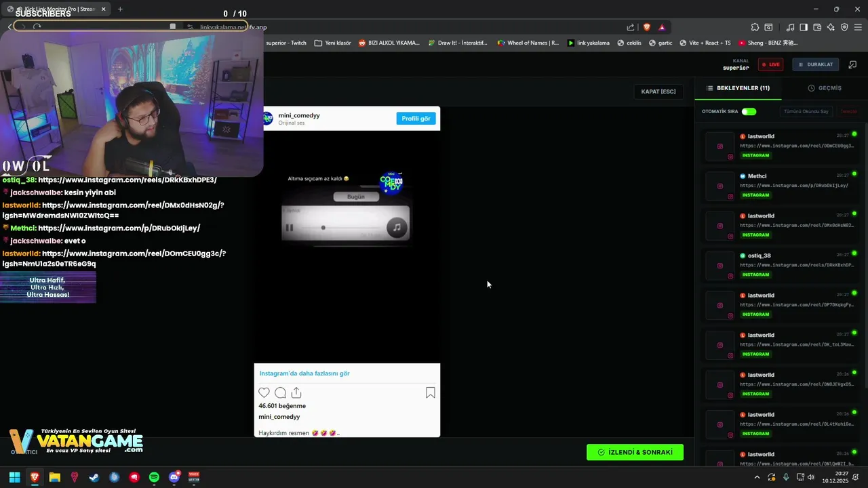Viewport: 868px width, 488px height.
Task: Click the pop-out window icon beside Duraklat
Action: click(x=852, y=64)
